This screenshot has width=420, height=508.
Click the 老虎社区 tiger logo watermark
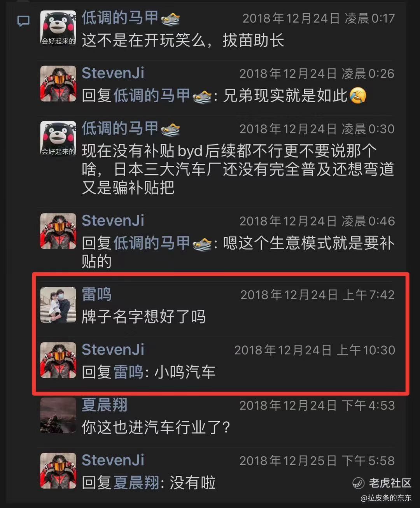(358, 483)
